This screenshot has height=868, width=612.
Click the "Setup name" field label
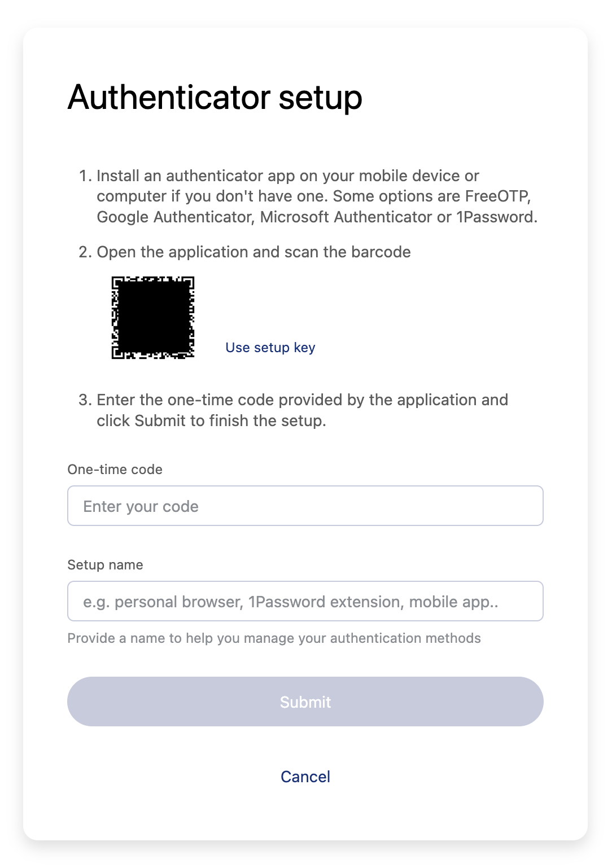point(105,565)
